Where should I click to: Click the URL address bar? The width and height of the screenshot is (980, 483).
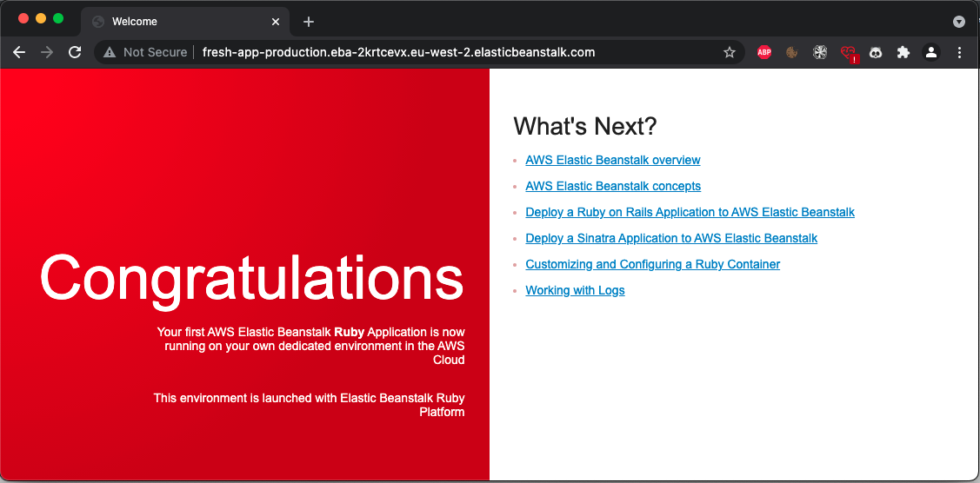[435, 52]
